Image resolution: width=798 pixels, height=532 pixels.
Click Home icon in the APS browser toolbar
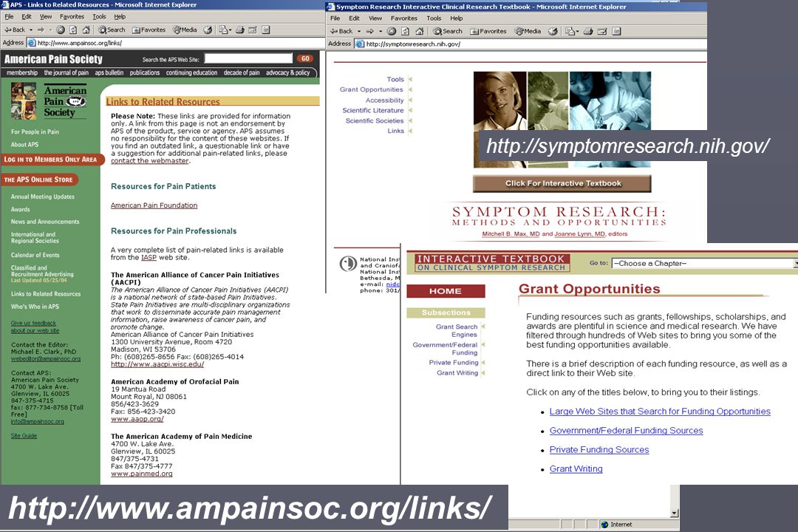(x=86, y=30)
